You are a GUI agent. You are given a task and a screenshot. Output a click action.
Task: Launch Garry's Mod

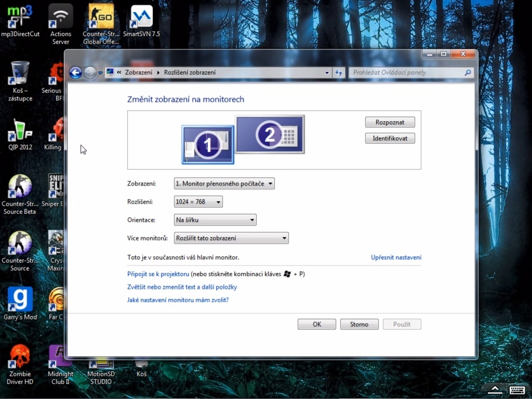point(20,299)
